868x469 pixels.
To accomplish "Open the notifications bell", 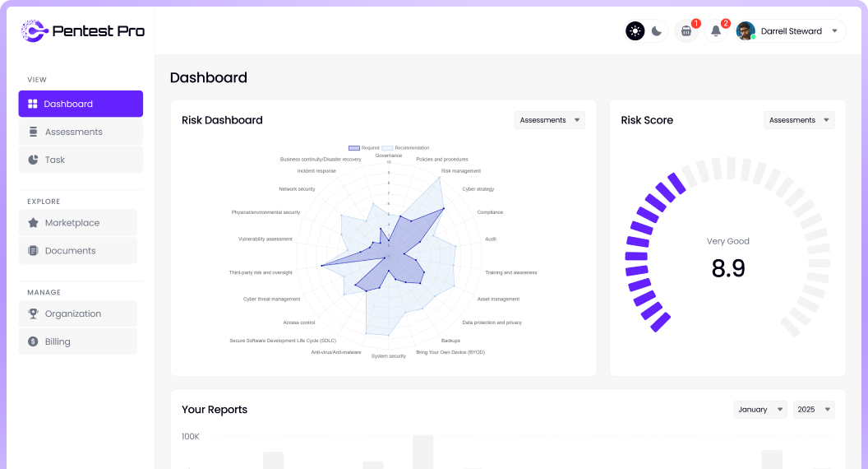I will 716,31.
